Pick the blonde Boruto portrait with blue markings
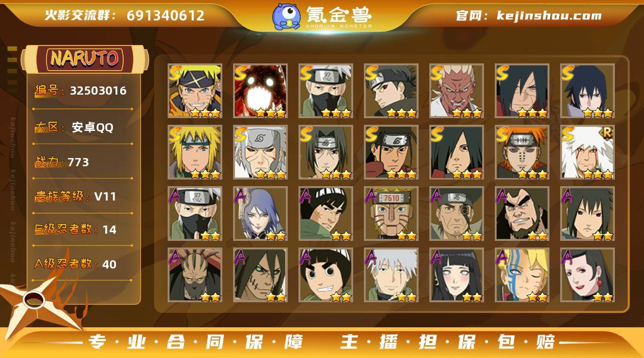Screen dimensions: 644x358 [x=522, y=275]
